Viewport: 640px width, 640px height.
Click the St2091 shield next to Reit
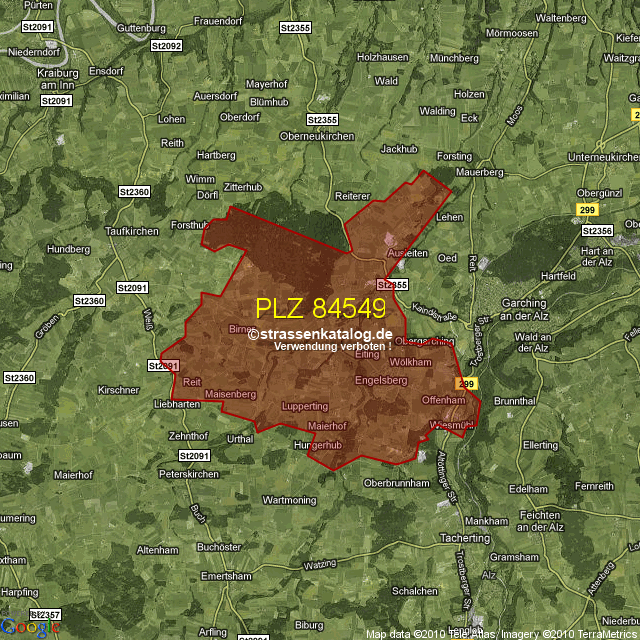(x=166, y=366)
